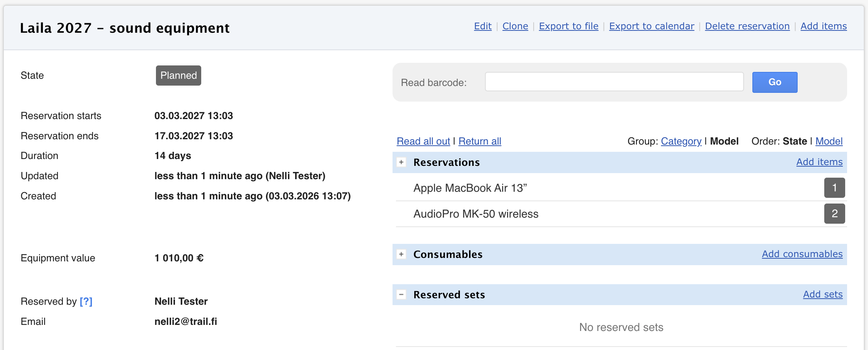The width and height of the screenshot is (868, 350).
Task: Expand the Reservations section plus icon
Action: [x=401, y=162]
